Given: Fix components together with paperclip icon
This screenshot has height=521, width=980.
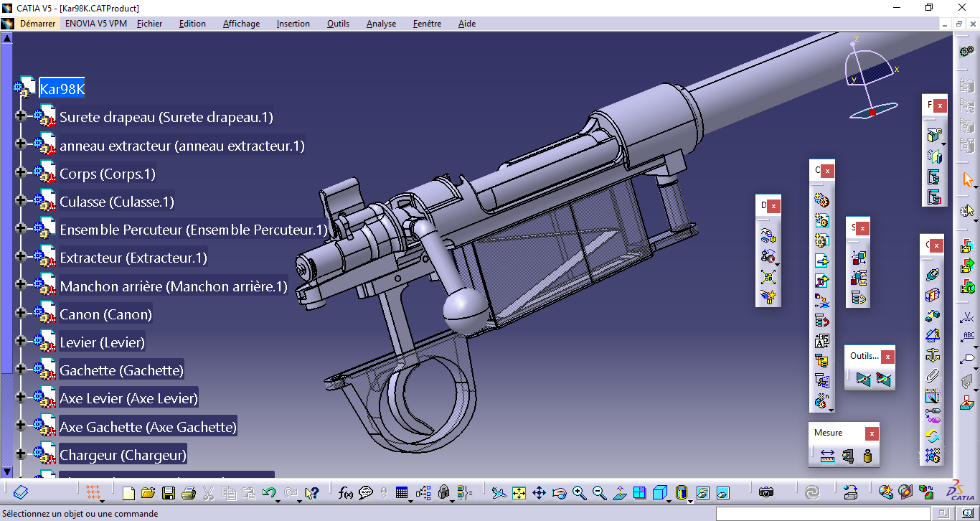Looking at the screenshot, I should [933, 375].
